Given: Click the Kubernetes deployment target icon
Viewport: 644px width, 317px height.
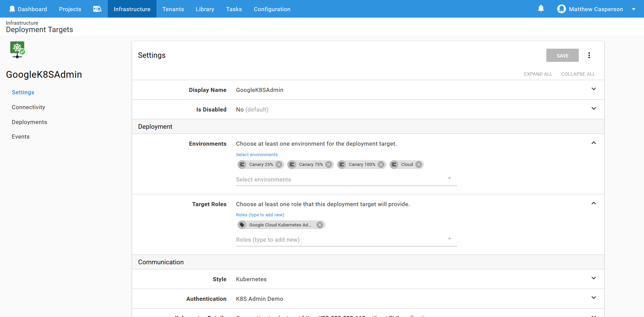Looking at the screenshot, I should click(x=17, y=50).
